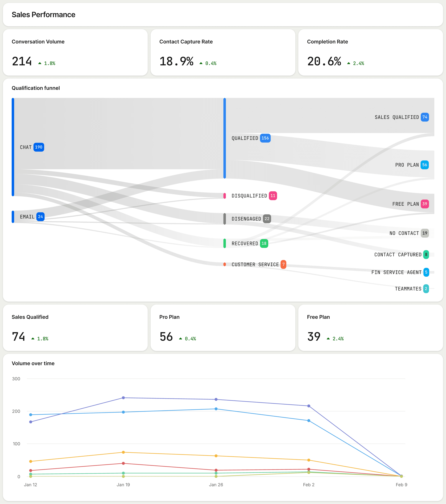Click the purple line point at Feb 2
Viewport: 446px width, 504px height.
[x=309, y=406]
